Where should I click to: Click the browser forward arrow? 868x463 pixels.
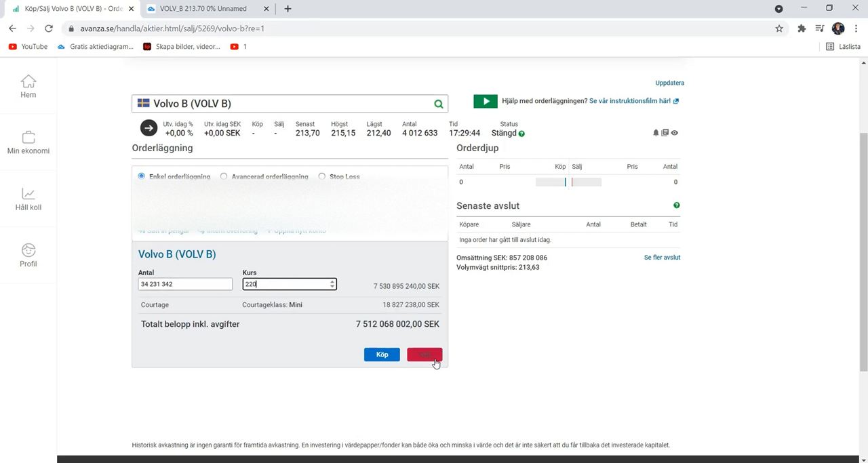pyautogui.click(x=31, y=28)
